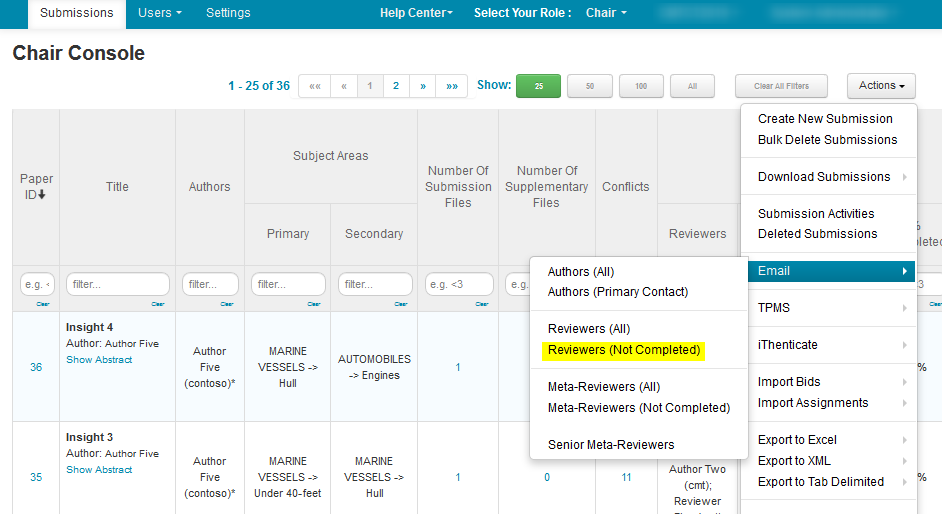Image resolution: width=942 pixels, height=514 pixels.
Task: Click the Title filter input field
Action: click(x=117, y=284)
